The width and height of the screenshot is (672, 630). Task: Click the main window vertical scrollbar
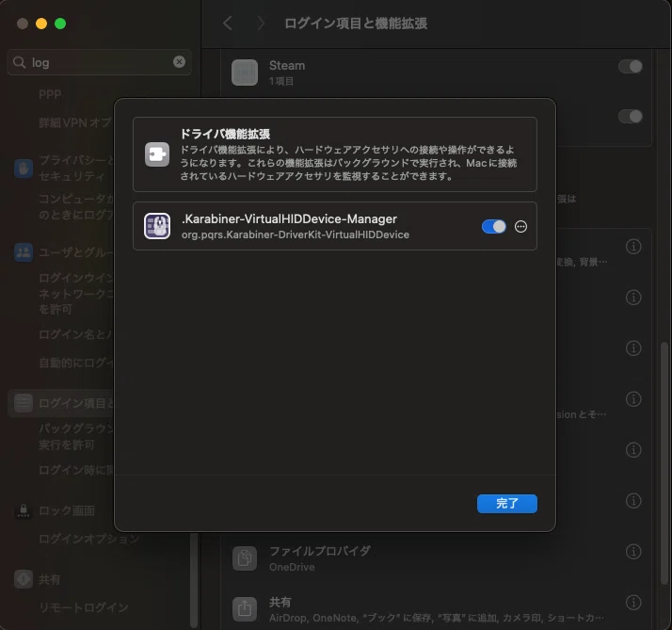pos(664,463)
